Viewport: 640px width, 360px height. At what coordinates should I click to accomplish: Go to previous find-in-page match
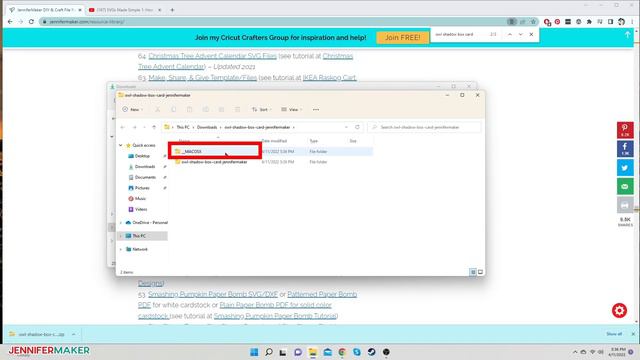pyautogui.click(x=510, y=35)
